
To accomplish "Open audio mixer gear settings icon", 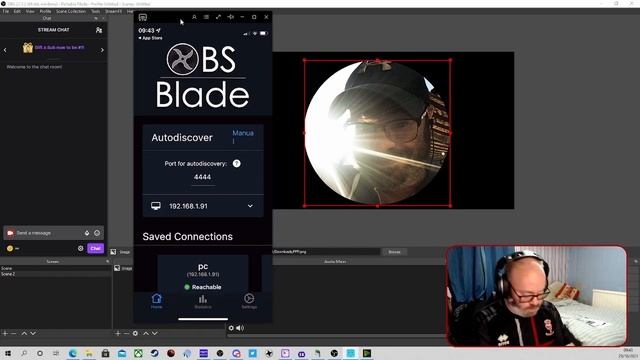I will pos(231,328).
